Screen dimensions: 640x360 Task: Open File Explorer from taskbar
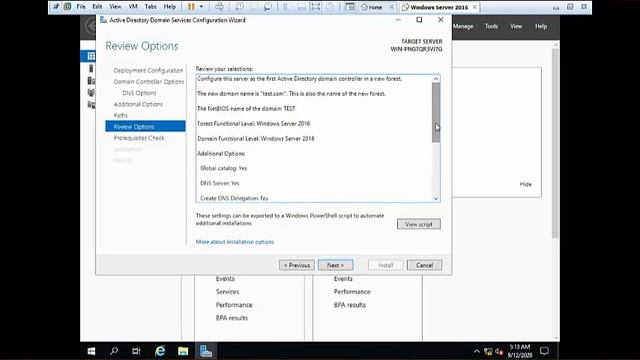click(x=183, y=351)
